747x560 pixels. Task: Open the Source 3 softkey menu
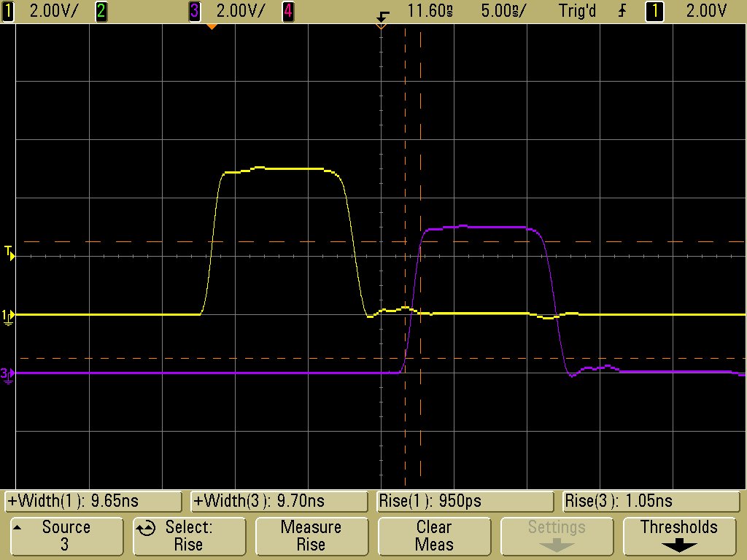tap(66, 536)
